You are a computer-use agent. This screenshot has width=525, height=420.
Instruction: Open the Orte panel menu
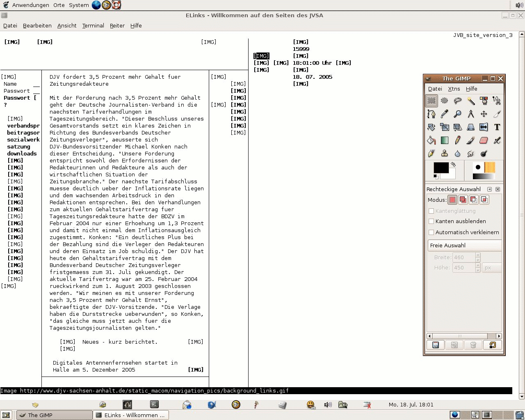(59, 5)
